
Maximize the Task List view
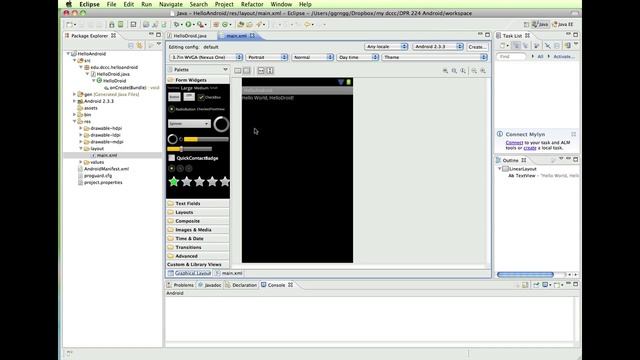click(x=576, y=35)
